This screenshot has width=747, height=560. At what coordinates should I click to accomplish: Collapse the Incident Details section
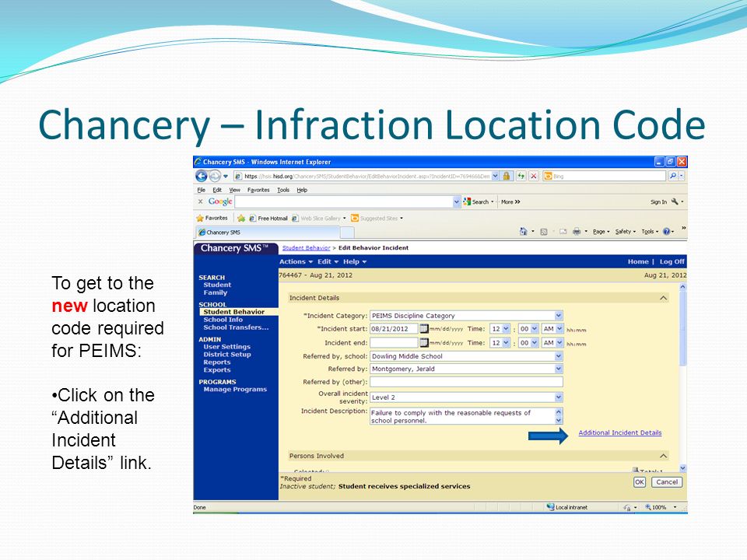tap(663, 298)
